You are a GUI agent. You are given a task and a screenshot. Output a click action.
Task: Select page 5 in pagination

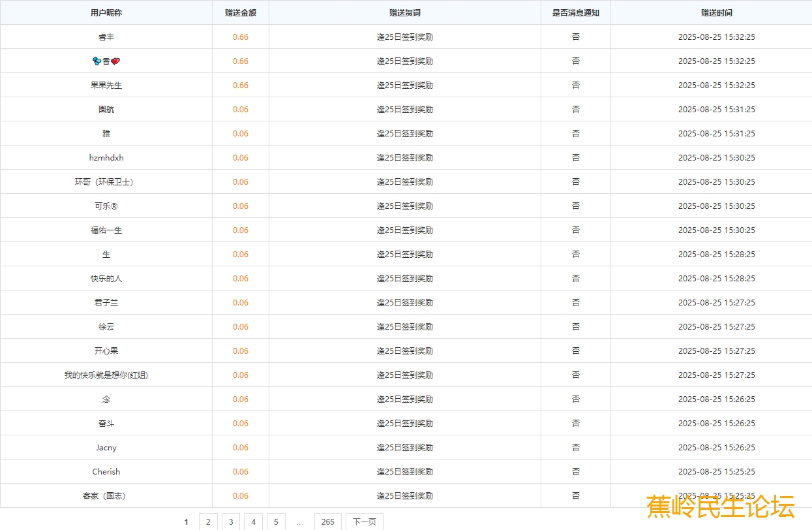point(276,522)
